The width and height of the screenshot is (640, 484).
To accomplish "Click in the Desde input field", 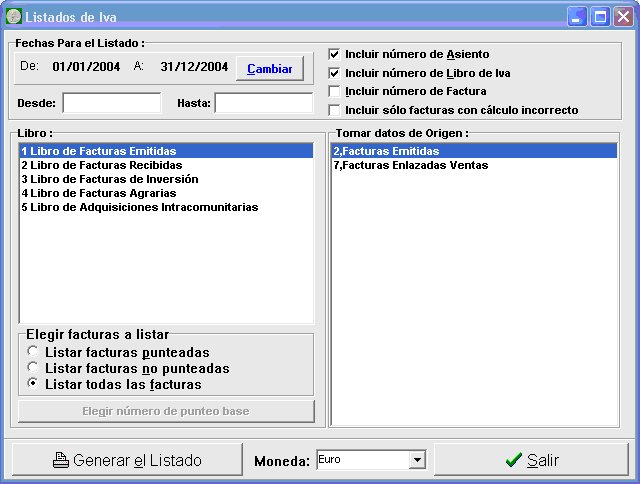I will (111, 103).
